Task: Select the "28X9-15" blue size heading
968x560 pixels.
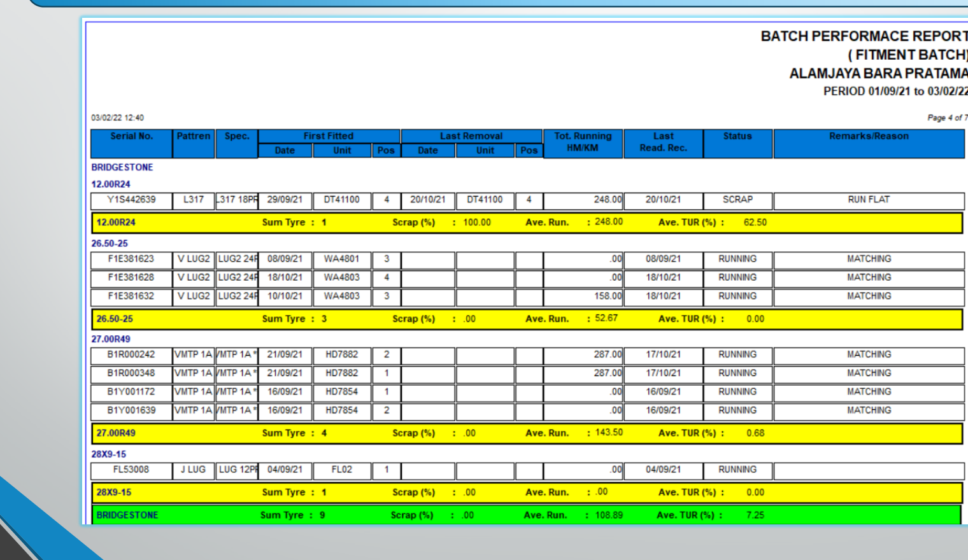Action: tap(109, 454)
